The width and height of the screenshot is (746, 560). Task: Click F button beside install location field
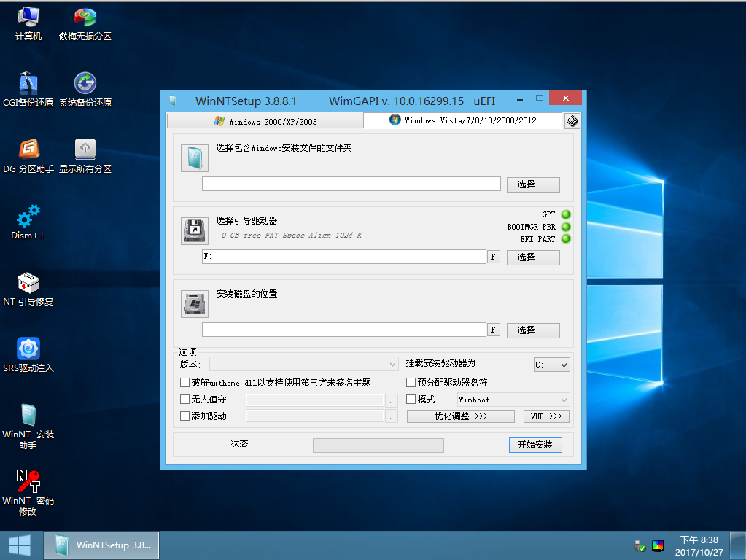click(494, 330)
